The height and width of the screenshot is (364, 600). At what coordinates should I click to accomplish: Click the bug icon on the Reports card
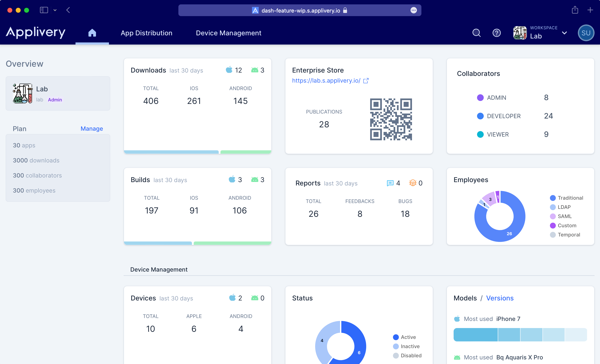[413, 183]
